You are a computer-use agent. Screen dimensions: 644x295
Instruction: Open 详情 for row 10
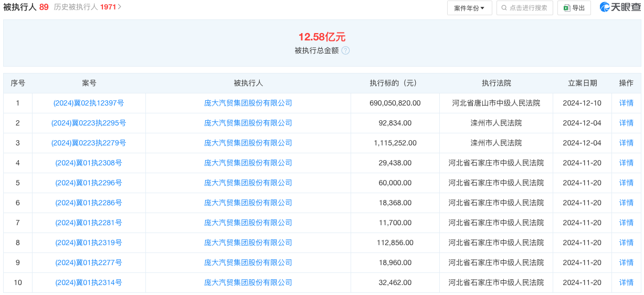coord(626,283)
